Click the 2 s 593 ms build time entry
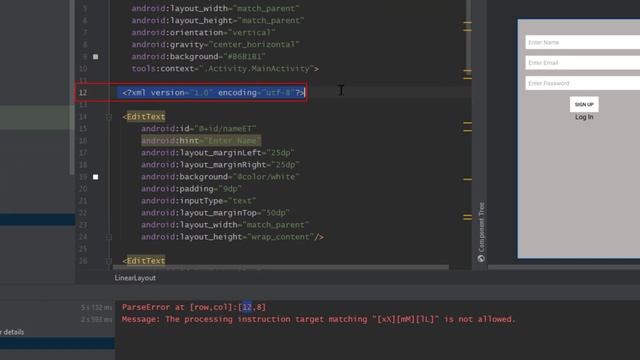 pos(96,319)
